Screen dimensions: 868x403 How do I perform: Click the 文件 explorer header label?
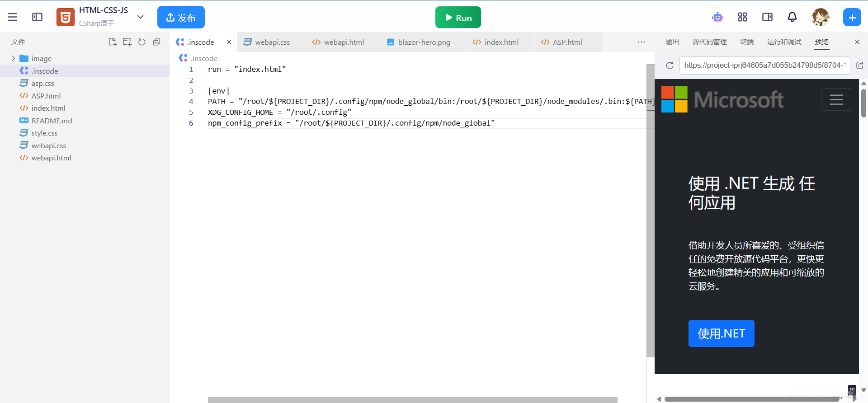click(x=18, y=42)
